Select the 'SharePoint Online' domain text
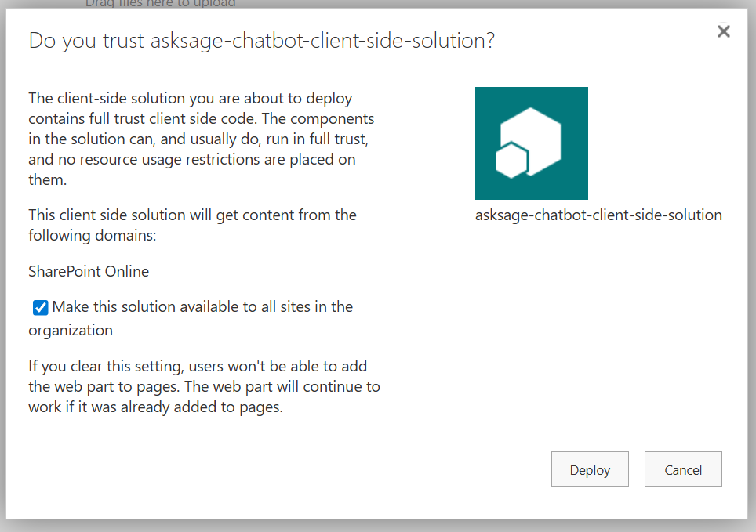 pos(89,271)
